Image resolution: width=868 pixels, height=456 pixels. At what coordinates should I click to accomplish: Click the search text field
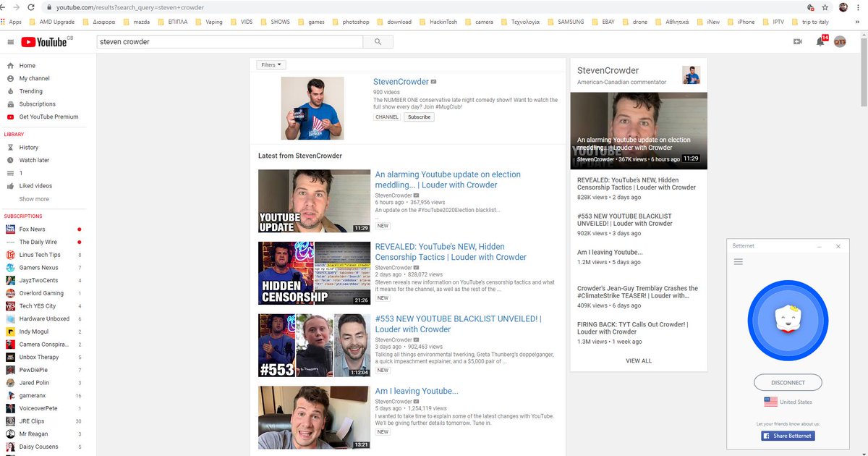pos(230,42)
